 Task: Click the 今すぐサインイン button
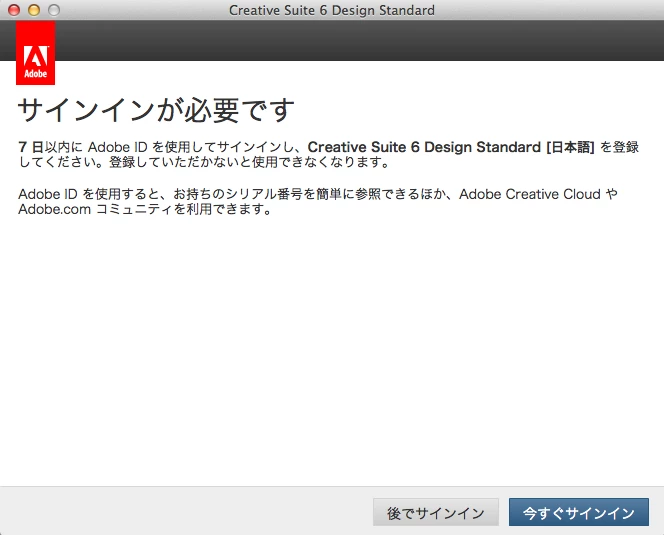coord(578,512)
